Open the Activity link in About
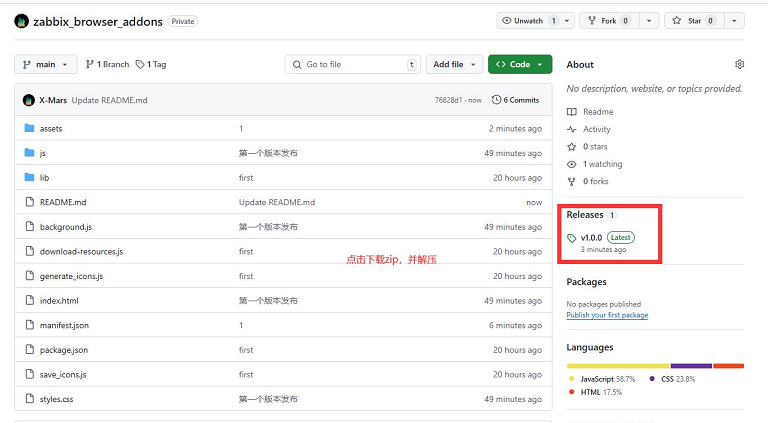This screenshot has width=768, height=423. 596,129
